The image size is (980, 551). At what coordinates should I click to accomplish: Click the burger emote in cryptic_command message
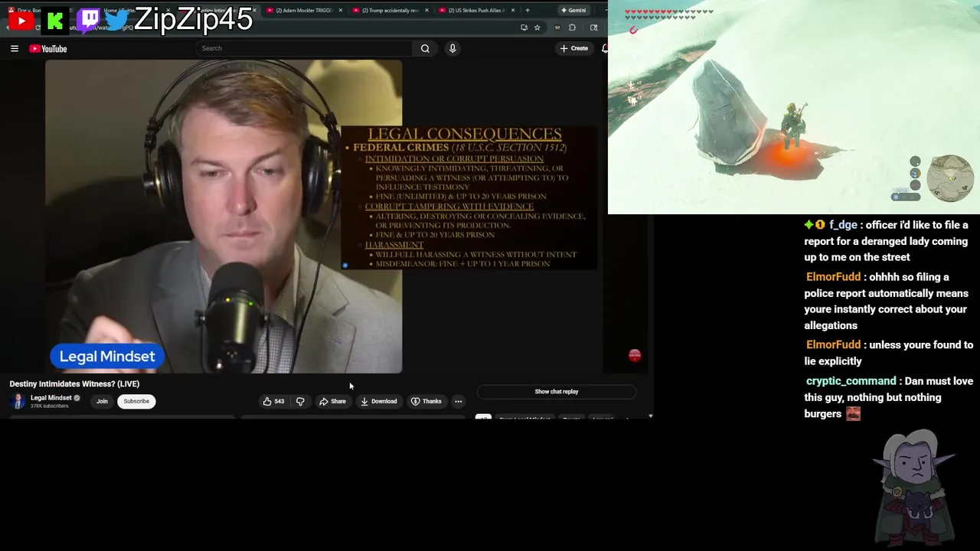click(x=853, y=414)
